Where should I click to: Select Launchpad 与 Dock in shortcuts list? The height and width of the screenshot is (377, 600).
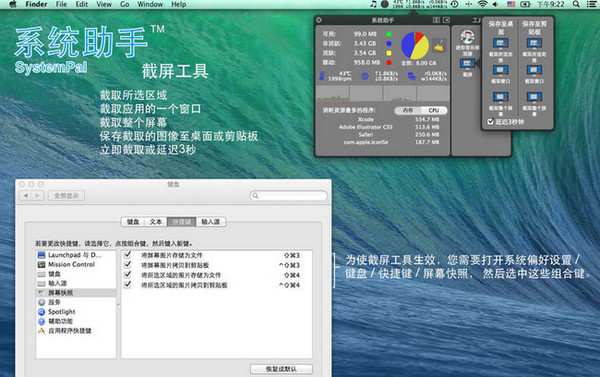(76, 255)
